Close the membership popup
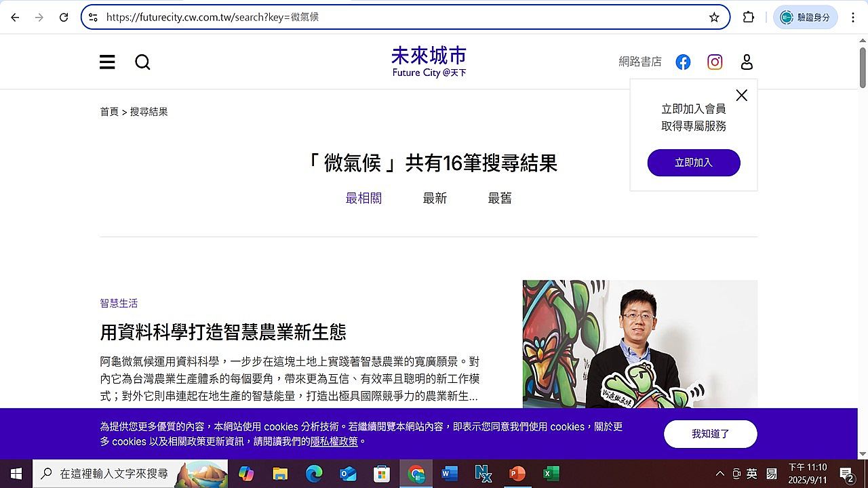The width and height of the screenshot is (868, 488). pyautogui.click(x=741, y=96)
